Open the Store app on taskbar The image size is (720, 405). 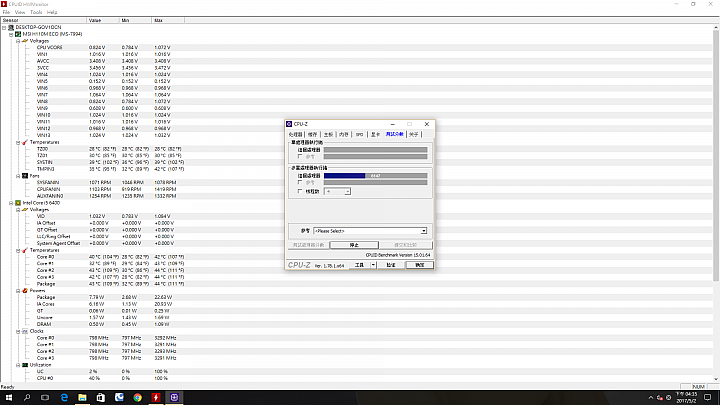point(101,398)
